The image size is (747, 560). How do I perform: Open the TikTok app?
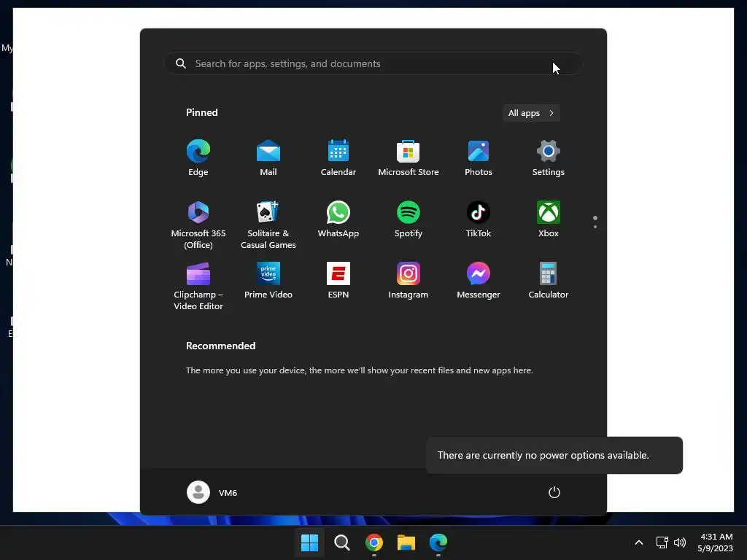[x=479, y=219]
